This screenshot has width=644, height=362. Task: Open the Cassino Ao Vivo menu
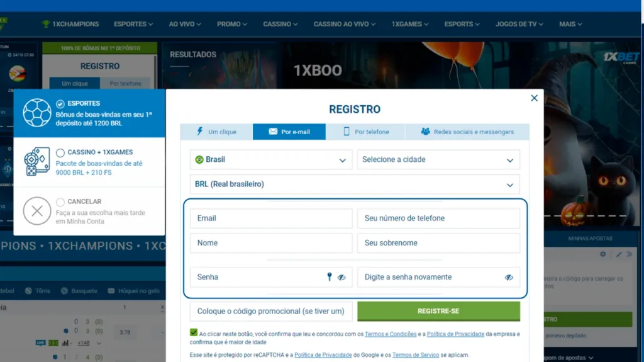pyautogui.click(x=345, y=24)
